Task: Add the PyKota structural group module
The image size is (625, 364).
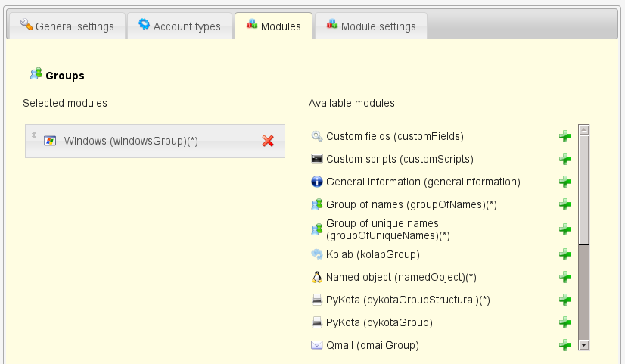Action: tap(564, 300)
